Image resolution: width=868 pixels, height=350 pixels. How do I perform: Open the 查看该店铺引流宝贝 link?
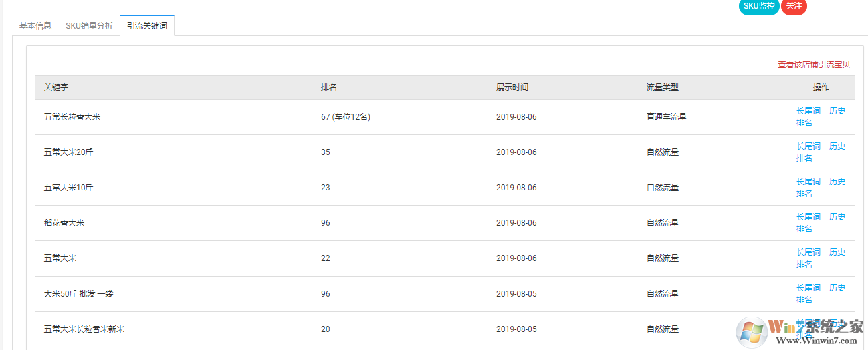pyautogui.click(x=813, y=65)
